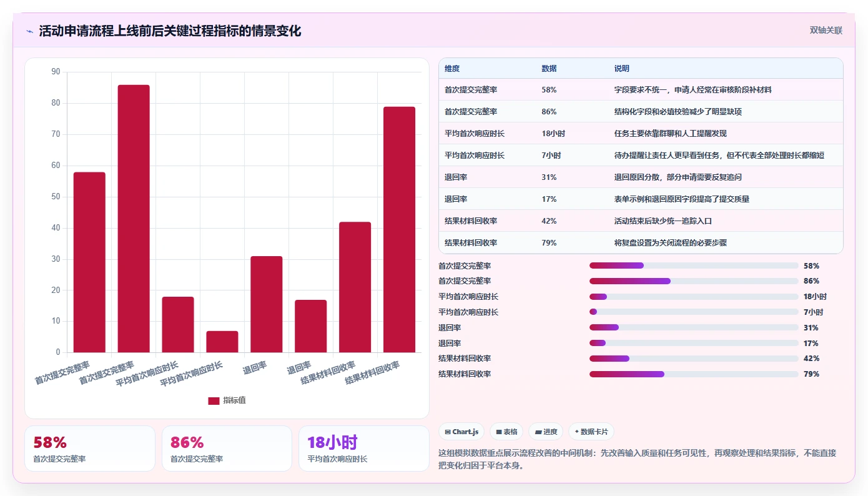The width and height of the screenshot is (868, 496).
Task: Click the y-axis tick label 50
Action: [56, 197]
